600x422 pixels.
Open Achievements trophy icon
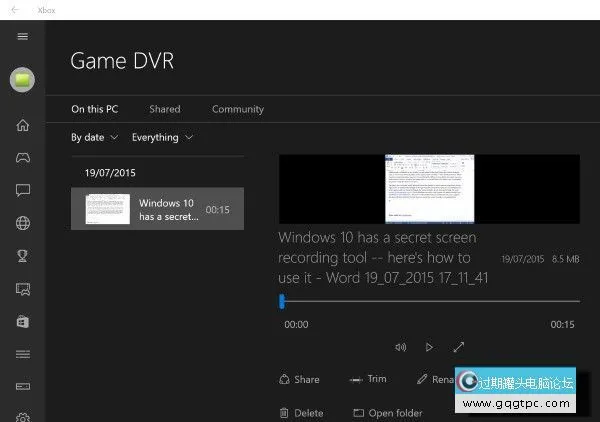coord(22,256)
